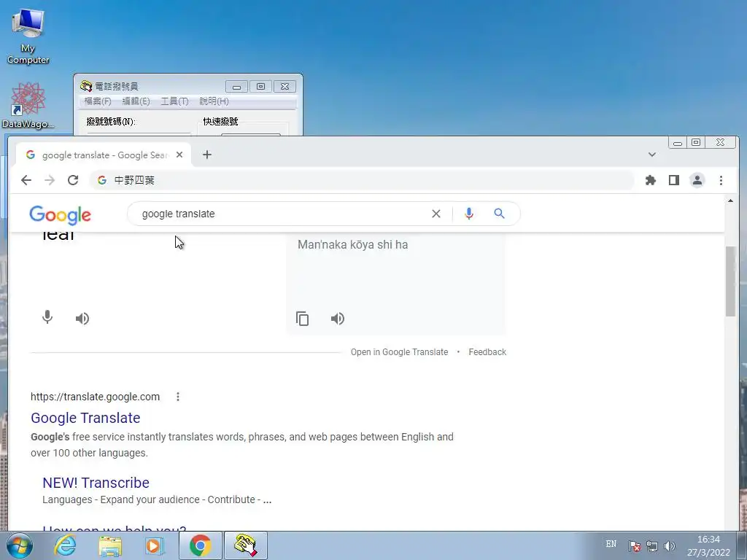The width and height of the screenshot is (747, 560).
Task: Reload the page with the refresh icon
Action: 73,180
